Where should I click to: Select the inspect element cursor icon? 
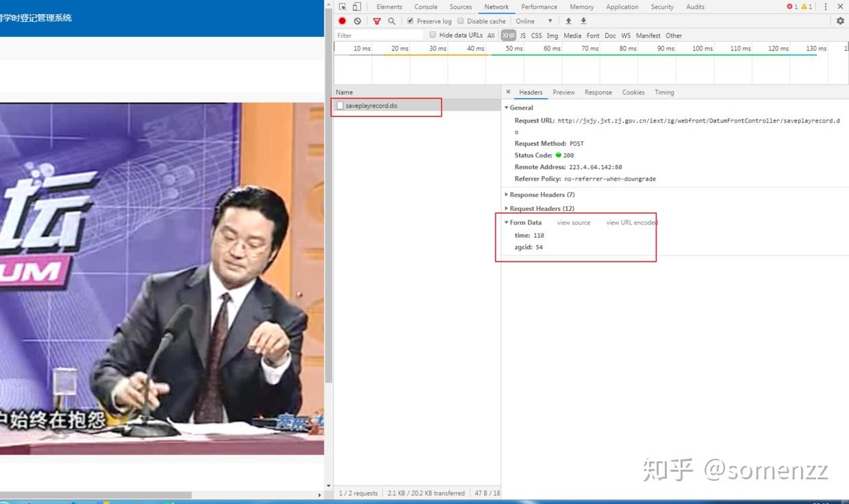[341, 6]
